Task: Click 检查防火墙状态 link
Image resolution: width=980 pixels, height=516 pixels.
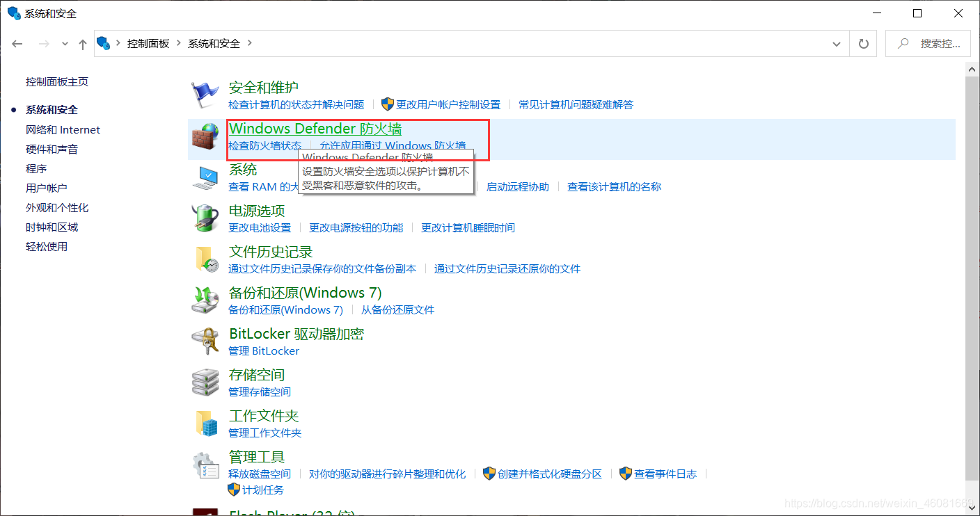Action: pos(265,145)
